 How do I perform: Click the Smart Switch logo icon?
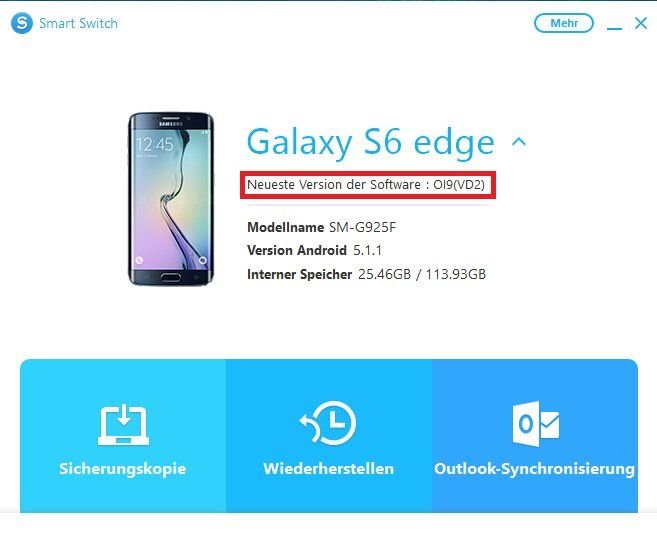[x=22, y=23]
